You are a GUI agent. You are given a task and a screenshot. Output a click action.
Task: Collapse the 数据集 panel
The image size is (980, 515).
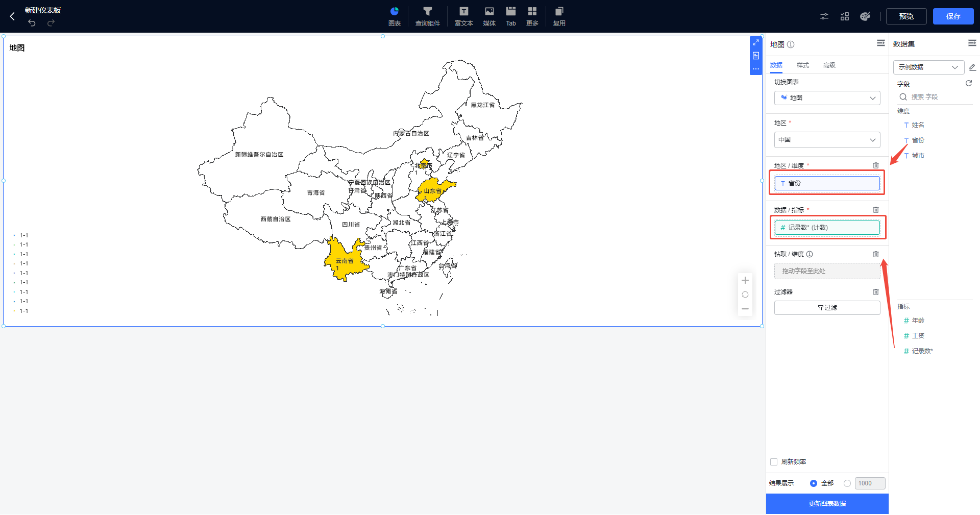[x=972, y=43]
